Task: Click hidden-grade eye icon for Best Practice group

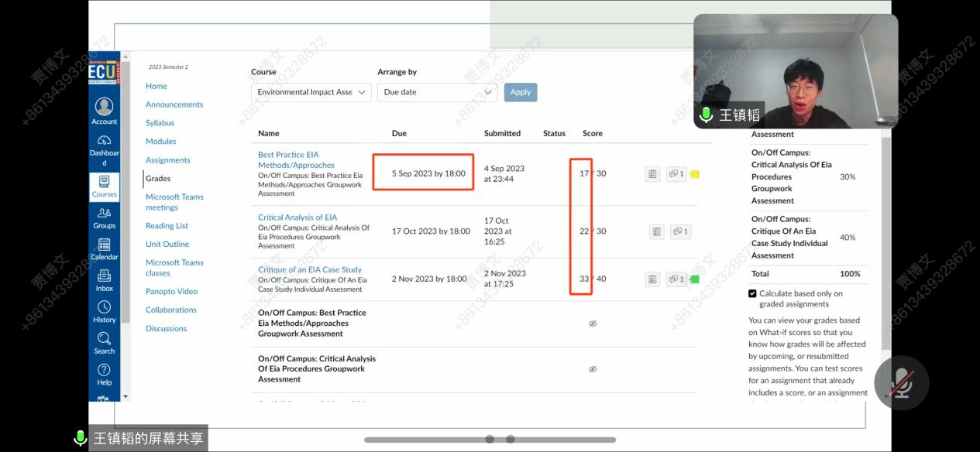Action: pyautogui.click(x=593, y=324)
